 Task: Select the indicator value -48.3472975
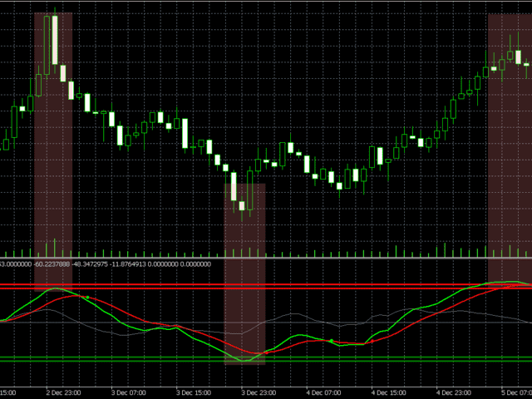[x=91, y=264]
